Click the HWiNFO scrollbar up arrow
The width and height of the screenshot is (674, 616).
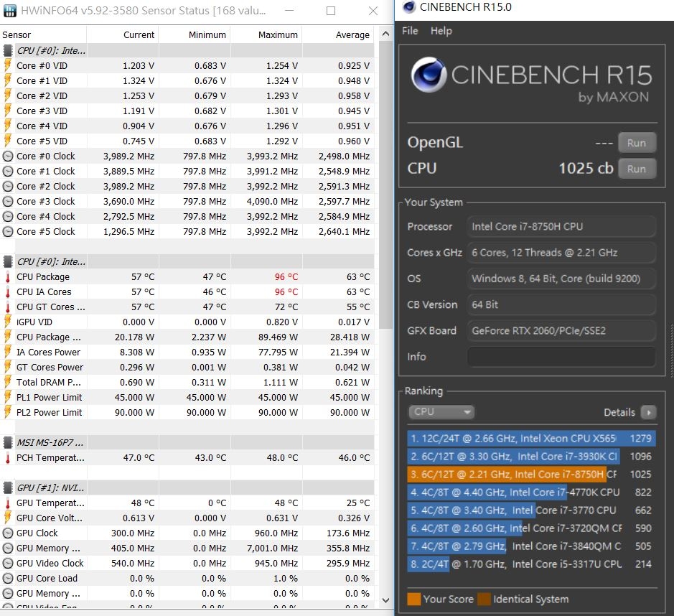click(385, 34)
